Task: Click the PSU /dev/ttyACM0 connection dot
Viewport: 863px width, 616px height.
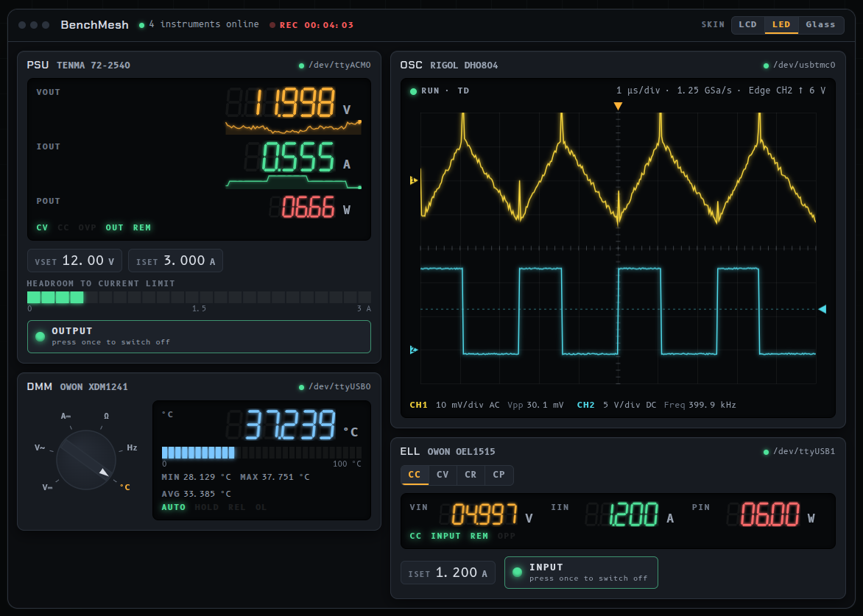Action: coord(301,66)
